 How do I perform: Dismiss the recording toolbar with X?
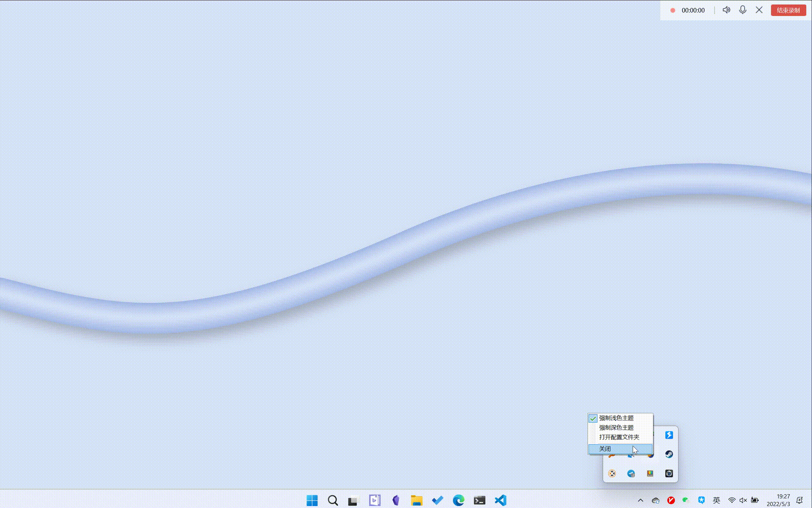point(759,10)
